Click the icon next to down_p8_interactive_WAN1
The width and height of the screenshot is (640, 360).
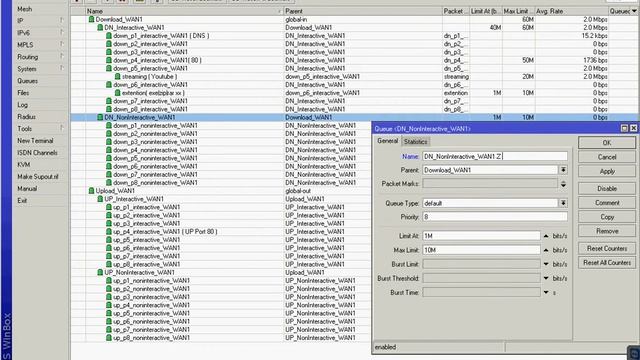(109, 109)
